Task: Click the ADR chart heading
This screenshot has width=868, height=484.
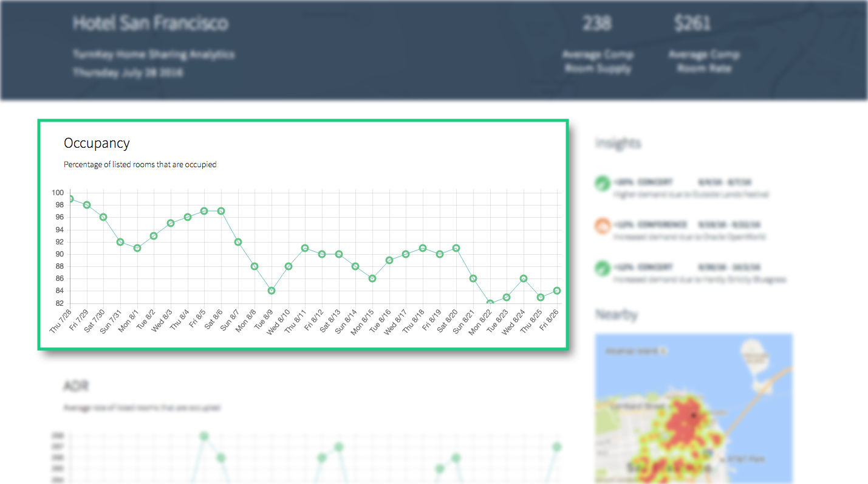Action: click(76, 386)
